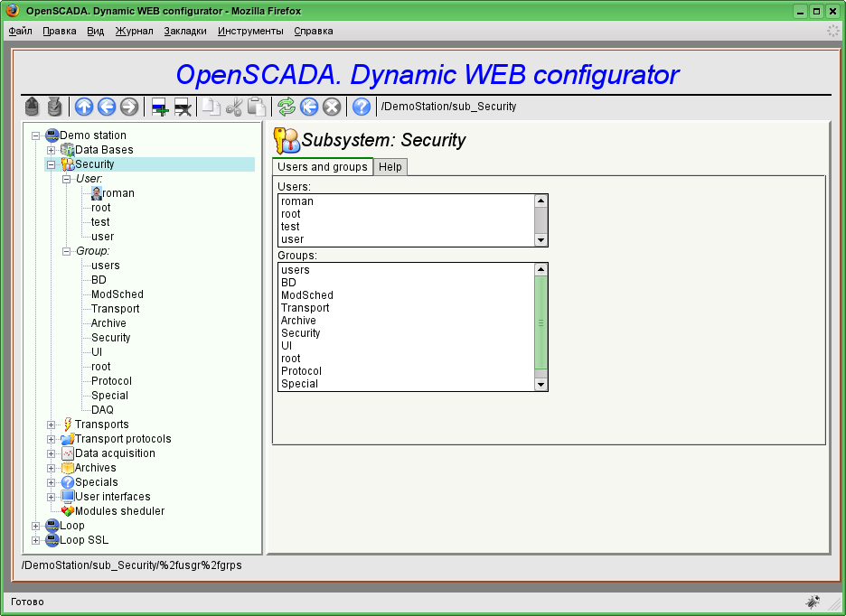Click the Data Bases icon in the tree
The height and width of the screenshot is (616, 846).
[68, 149]
